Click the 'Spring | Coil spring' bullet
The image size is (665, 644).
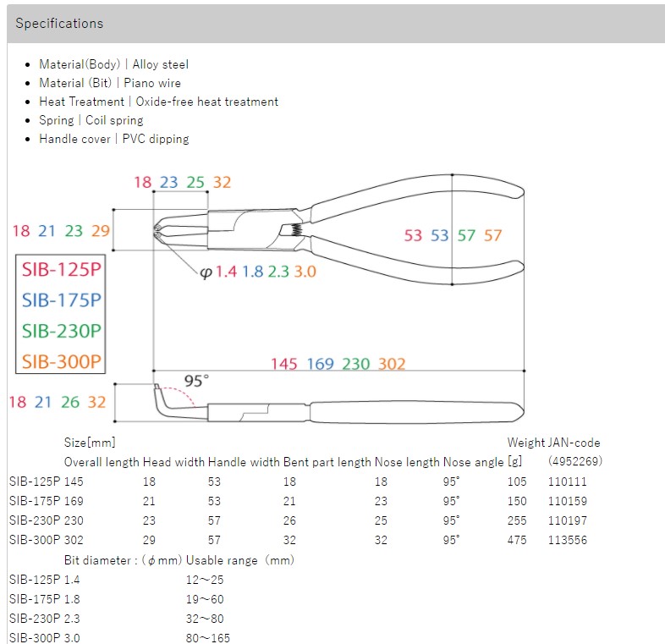pos(91,120)
